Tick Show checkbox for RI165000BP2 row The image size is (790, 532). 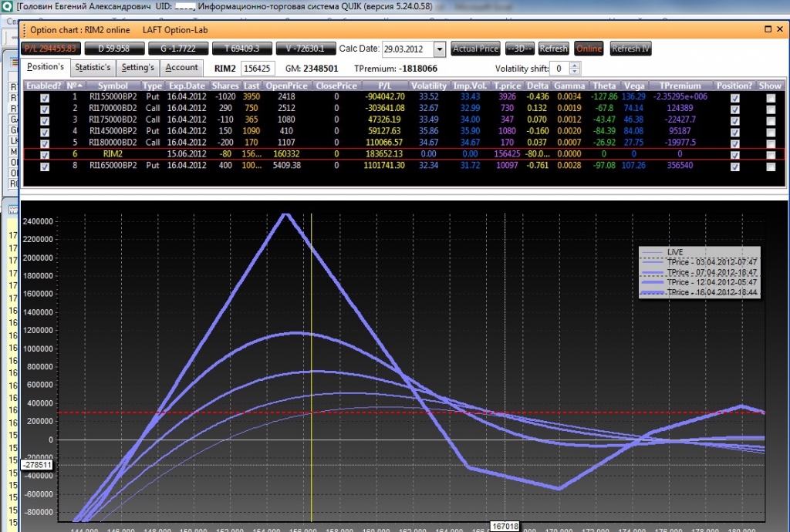(x=771, y=167)
